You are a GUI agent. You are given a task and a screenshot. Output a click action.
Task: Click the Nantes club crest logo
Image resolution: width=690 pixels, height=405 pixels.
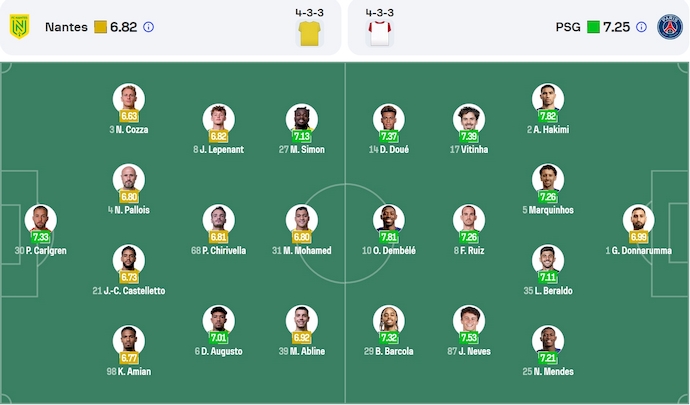pos(19,27)
